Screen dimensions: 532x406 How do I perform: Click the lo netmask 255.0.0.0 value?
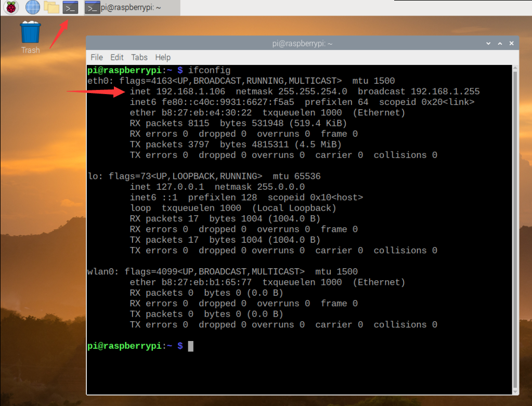tap(281, 187)
